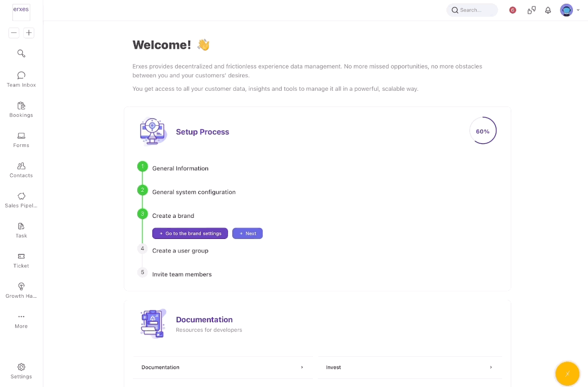Viewport: 588px width, 387px height.
Task: Click the red badge showing 6
Action: 513,10
